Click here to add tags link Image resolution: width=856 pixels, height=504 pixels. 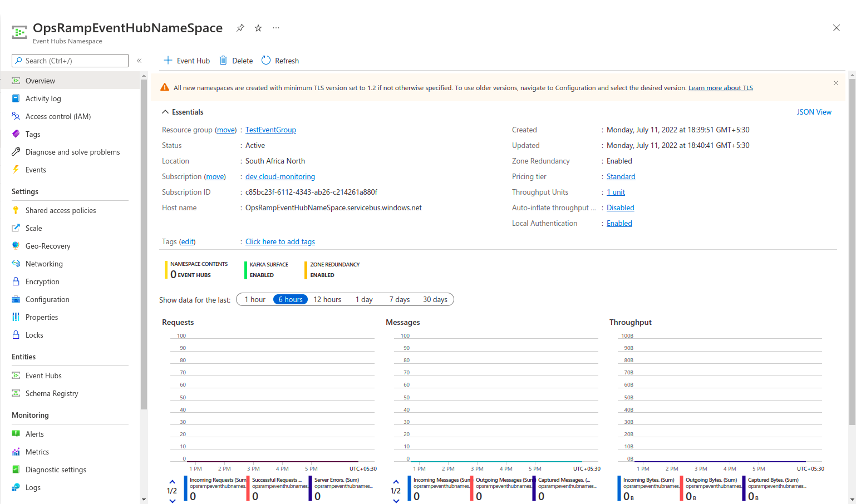click(x=280, y=241)
